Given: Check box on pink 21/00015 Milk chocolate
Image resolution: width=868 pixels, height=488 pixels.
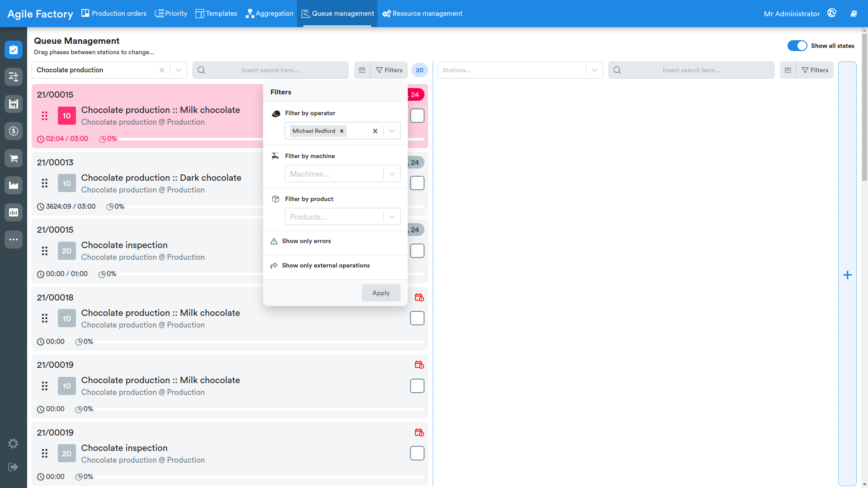Looking at the screenshot, I should pyautogui.click(x=417, y=116).
